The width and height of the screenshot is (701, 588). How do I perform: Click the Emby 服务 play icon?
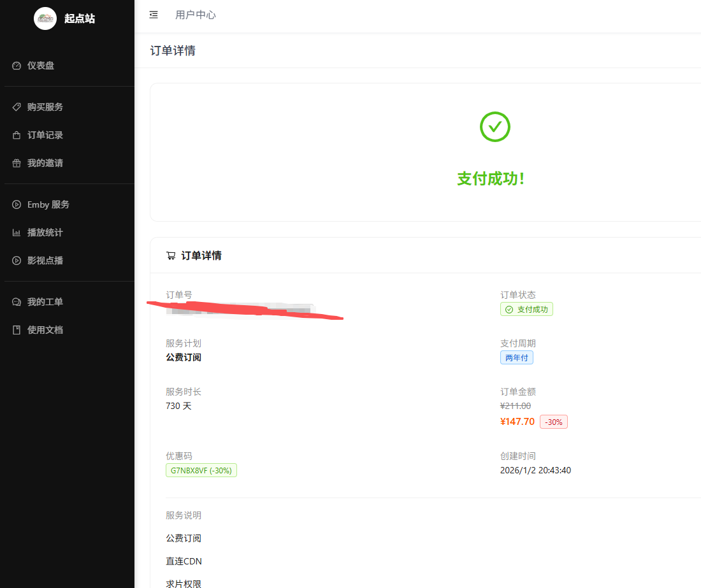pyautogui.click(x=17, y=204)
